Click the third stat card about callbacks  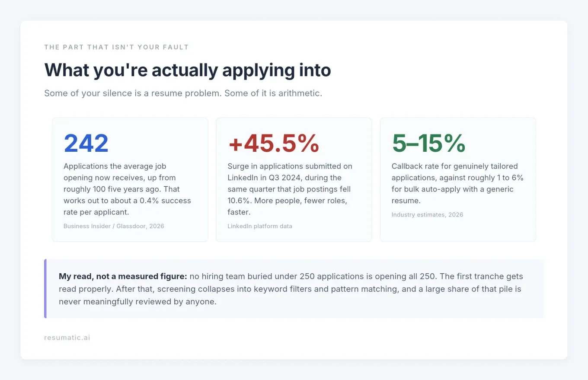(458, 180)
